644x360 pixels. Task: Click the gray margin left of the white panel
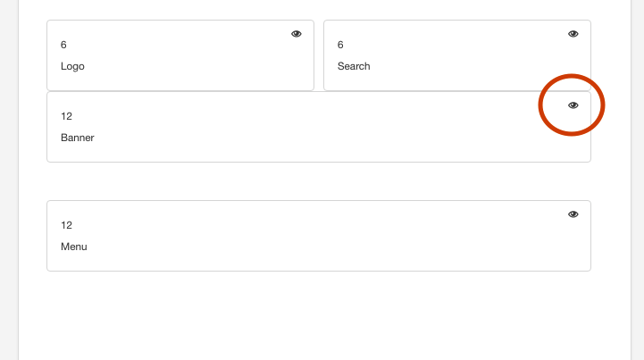click(x=9, y=180)
